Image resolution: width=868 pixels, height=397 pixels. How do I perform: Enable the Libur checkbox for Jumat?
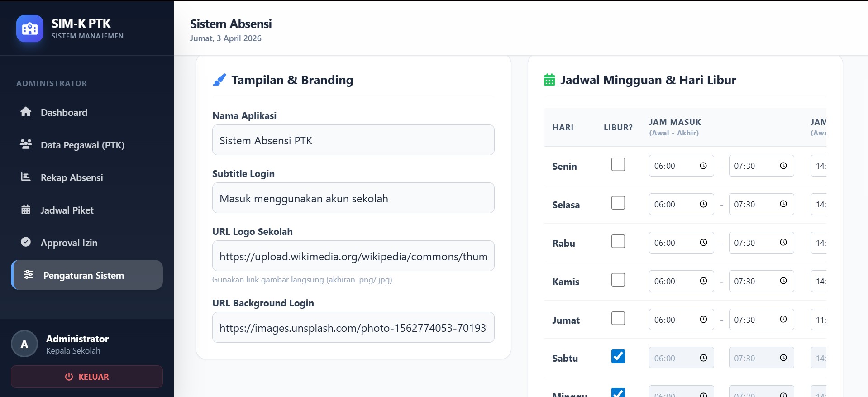[x=618, y=318]
